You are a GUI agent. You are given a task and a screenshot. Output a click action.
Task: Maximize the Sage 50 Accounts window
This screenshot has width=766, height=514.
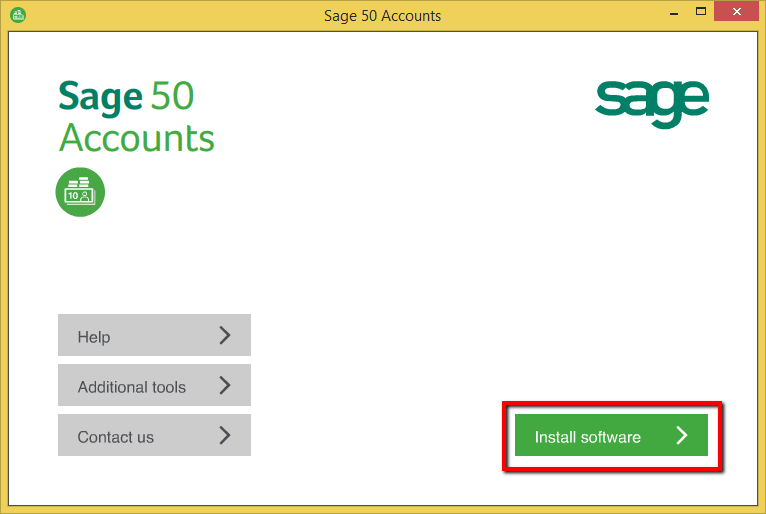(x=701, y=12)
